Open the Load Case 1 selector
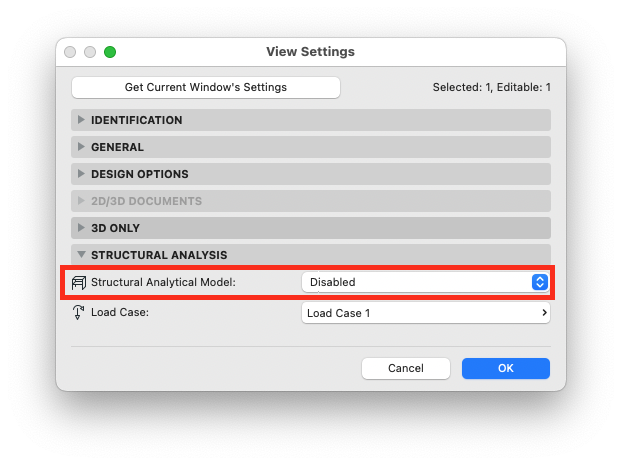 [x=426, y=313]
